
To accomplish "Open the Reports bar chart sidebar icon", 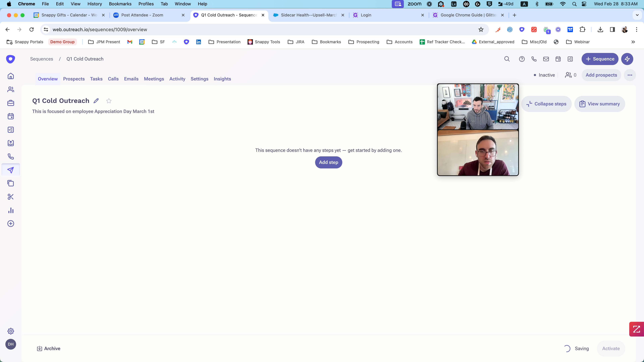I will pyautogui.click(x=11, y=210).
